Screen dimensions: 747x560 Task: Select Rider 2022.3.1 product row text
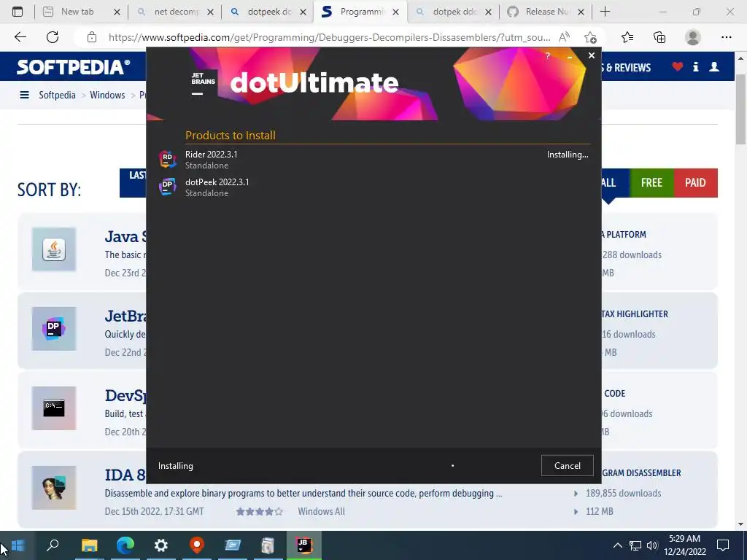click(211, 155)
